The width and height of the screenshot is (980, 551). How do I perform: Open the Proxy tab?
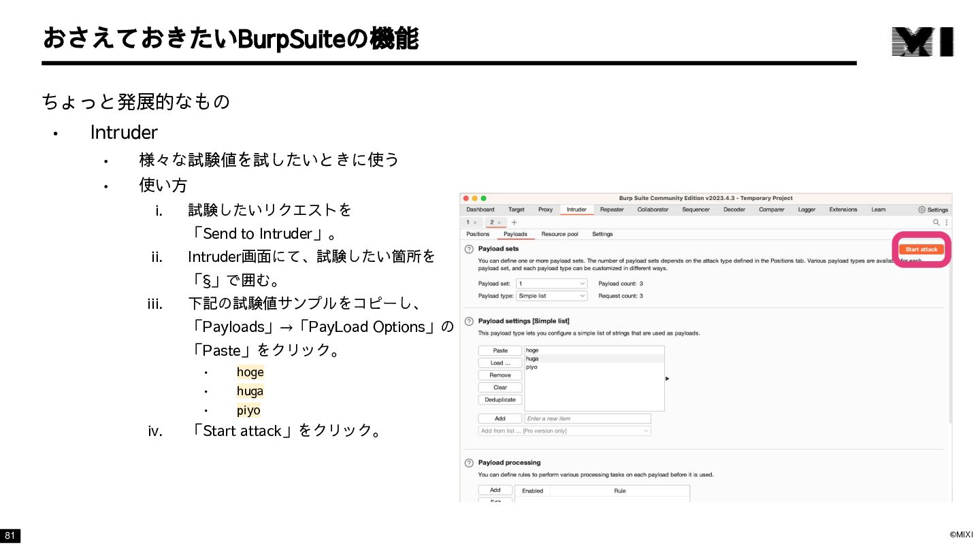[x=546, y=210]
